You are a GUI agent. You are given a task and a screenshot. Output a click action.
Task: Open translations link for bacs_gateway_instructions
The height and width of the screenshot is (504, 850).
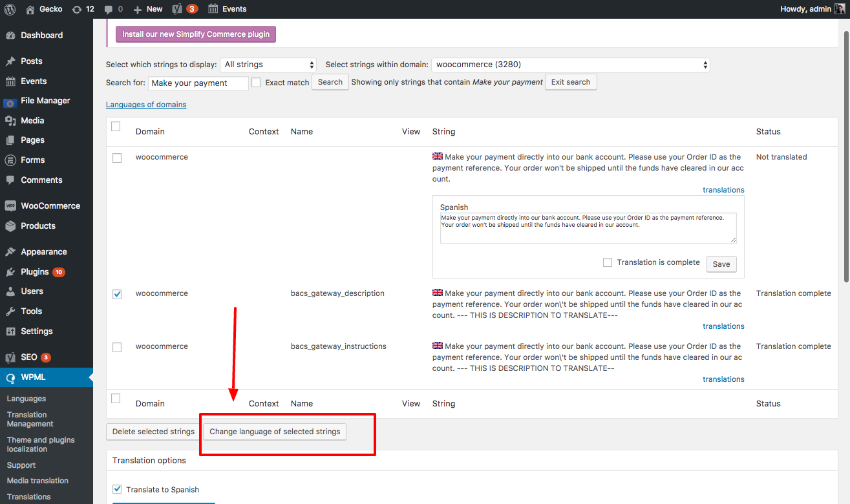(x=724, y=379)
